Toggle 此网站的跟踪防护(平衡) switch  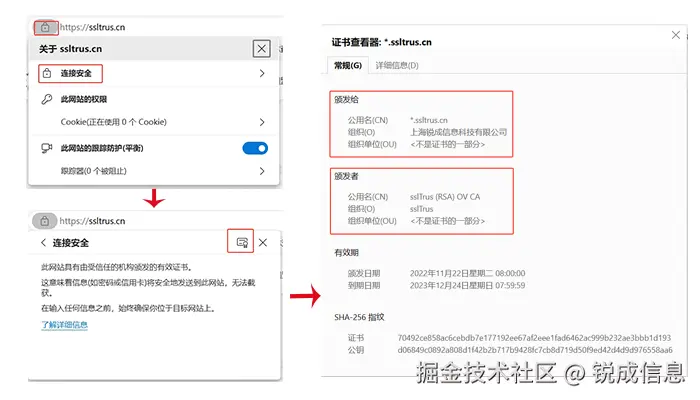coord(255,148)
